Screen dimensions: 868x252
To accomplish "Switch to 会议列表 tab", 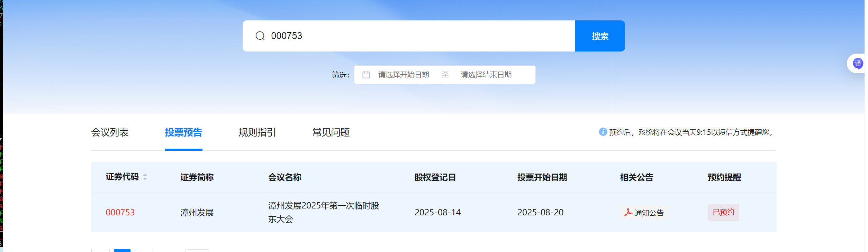I will coord(110,132).
